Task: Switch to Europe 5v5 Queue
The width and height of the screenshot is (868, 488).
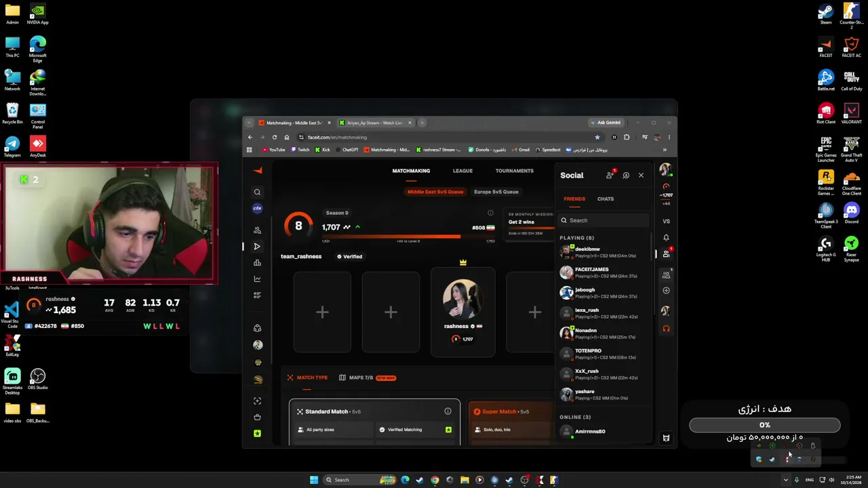Action: [496, 192]
